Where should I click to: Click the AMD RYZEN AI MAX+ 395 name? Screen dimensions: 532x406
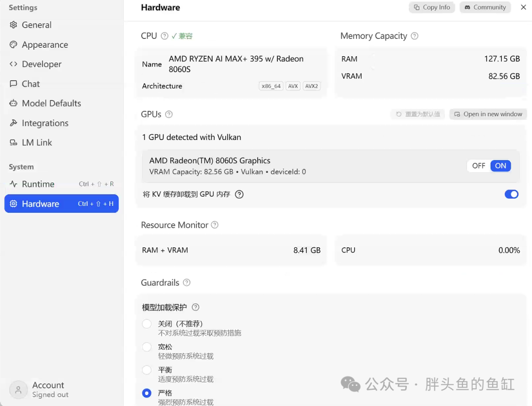[236, 64]
